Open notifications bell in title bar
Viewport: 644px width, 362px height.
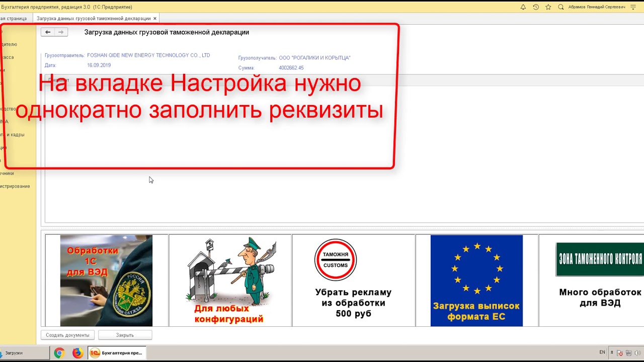523,7
